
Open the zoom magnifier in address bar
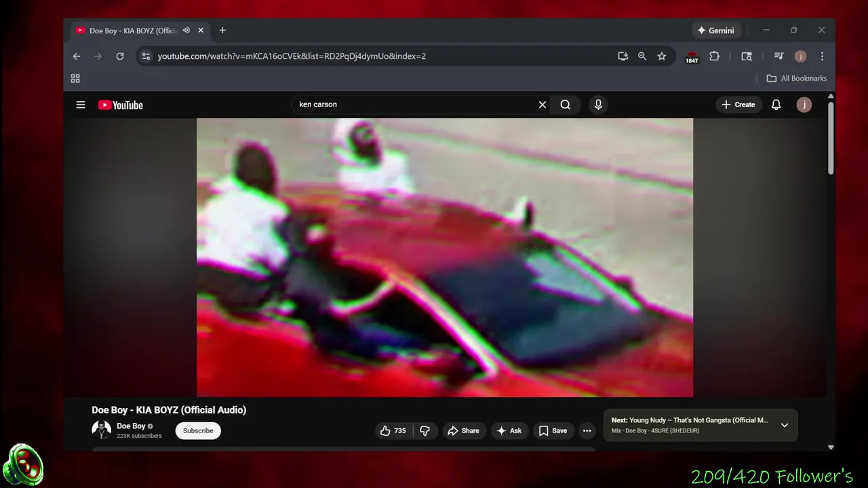(x=642, y=56)
